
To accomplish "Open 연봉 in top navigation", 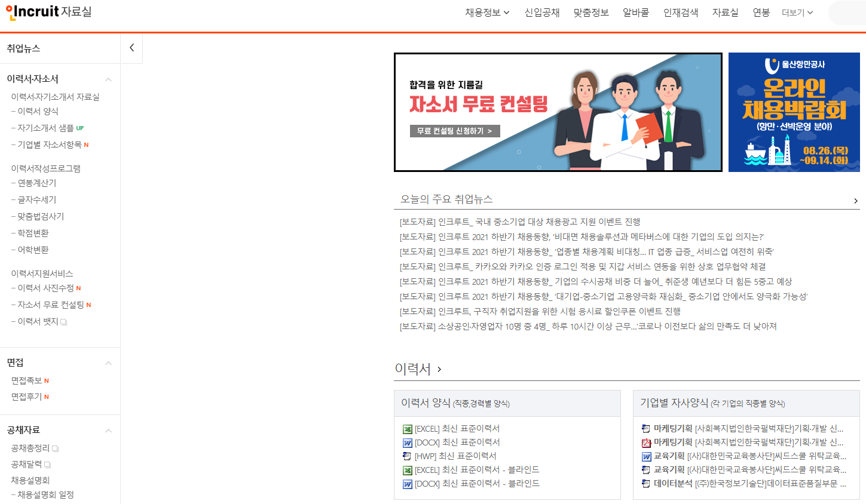I will point(761,12).
